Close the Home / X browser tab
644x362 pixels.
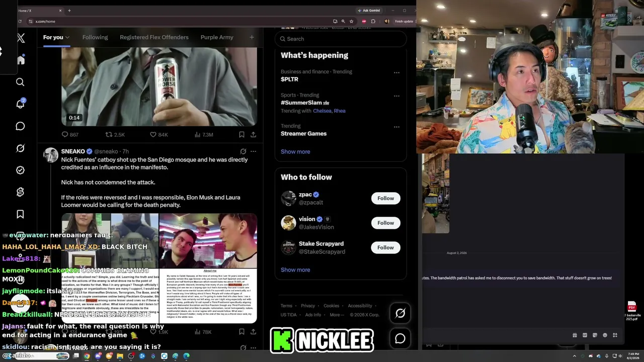tap(60, 11)
